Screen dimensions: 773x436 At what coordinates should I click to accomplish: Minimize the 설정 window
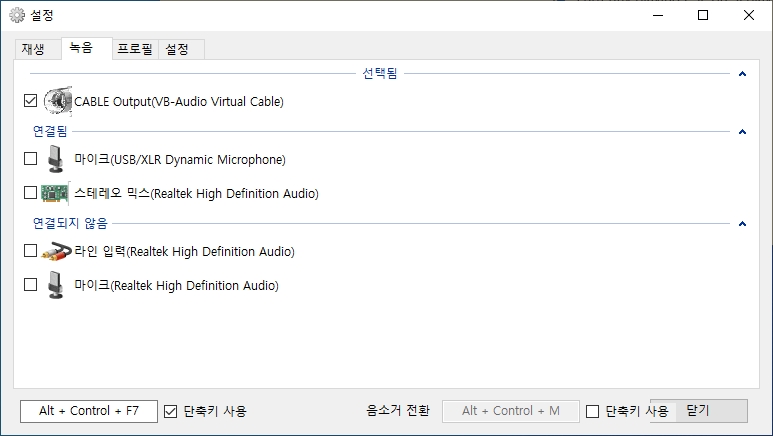click(658, 15)
